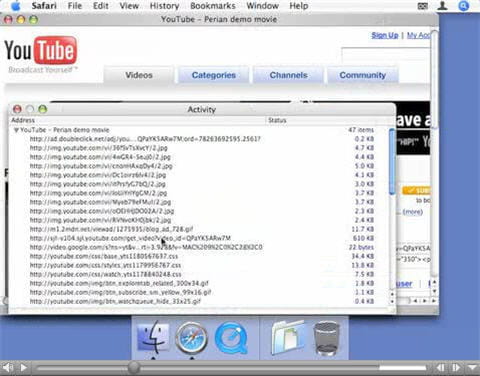This screenshot has height=376, width=480.
Task: Click the Activity window vertical scrollbar thumb
Action: [392, 162]
